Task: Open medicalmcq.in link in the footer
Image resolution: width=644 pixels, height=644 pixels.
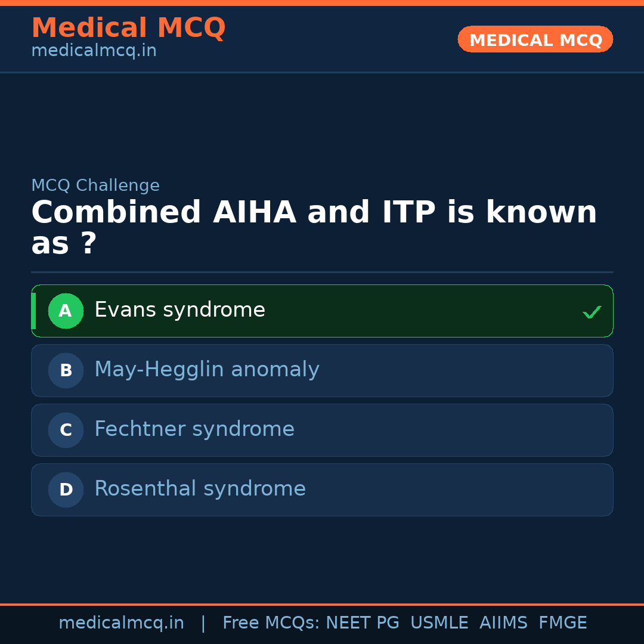Action: click(x=121, y=623)
